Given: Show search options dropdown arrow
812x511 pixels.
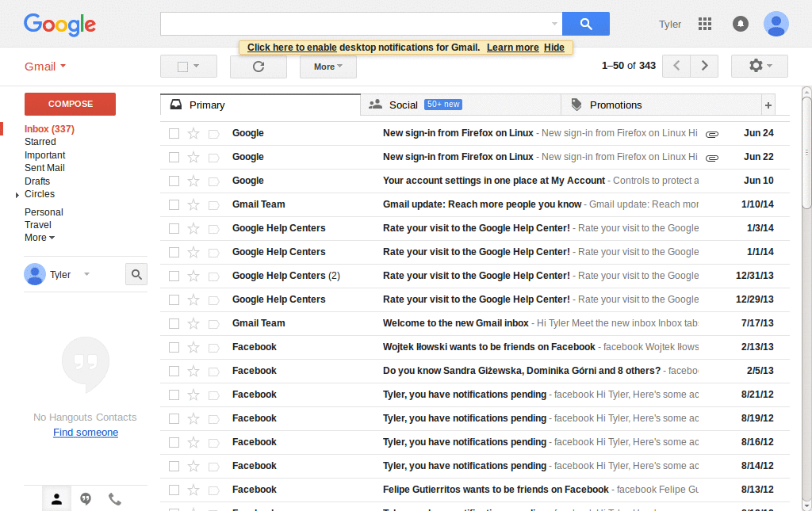Looking at the screenshot, I should (554, 24).
